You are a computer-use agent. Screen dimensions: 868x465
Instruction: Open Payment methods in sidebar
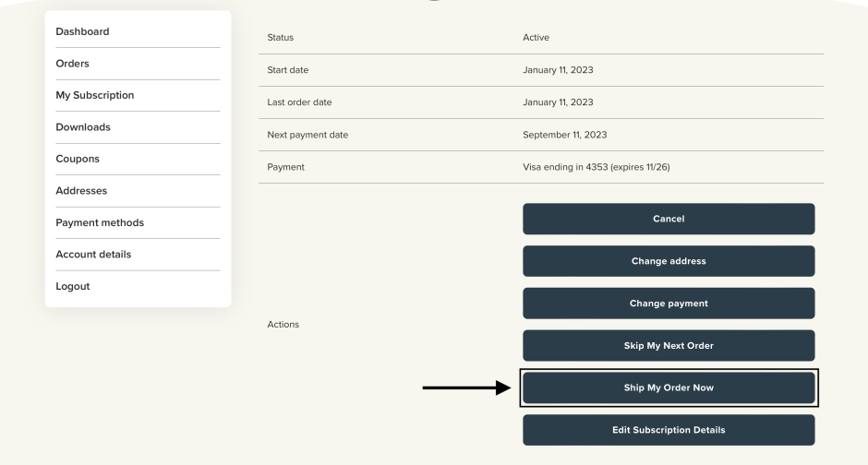click(x=100, y=222)
